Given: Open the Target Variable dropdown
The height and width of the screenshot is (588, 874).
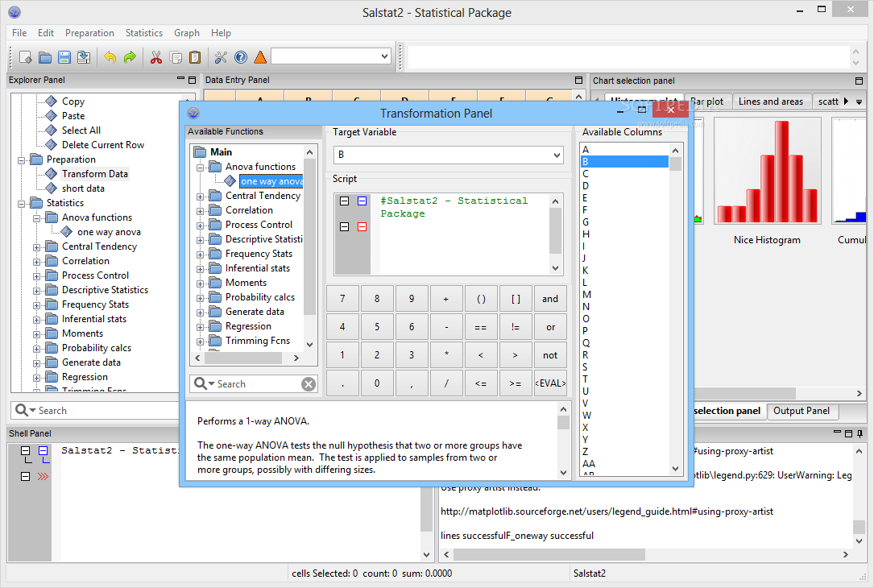Looking at the screenshot, I should click(557, 155).
